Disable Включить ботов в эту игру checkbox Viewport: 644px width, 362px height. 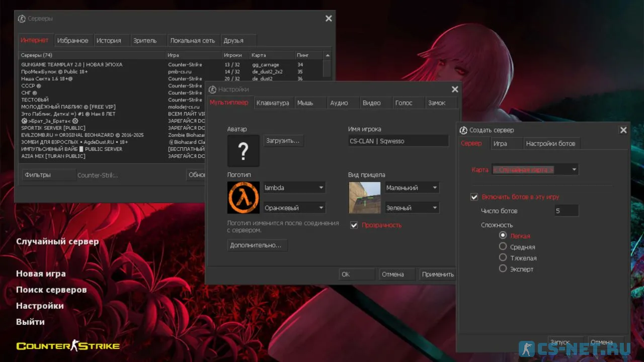pos(474,197)
